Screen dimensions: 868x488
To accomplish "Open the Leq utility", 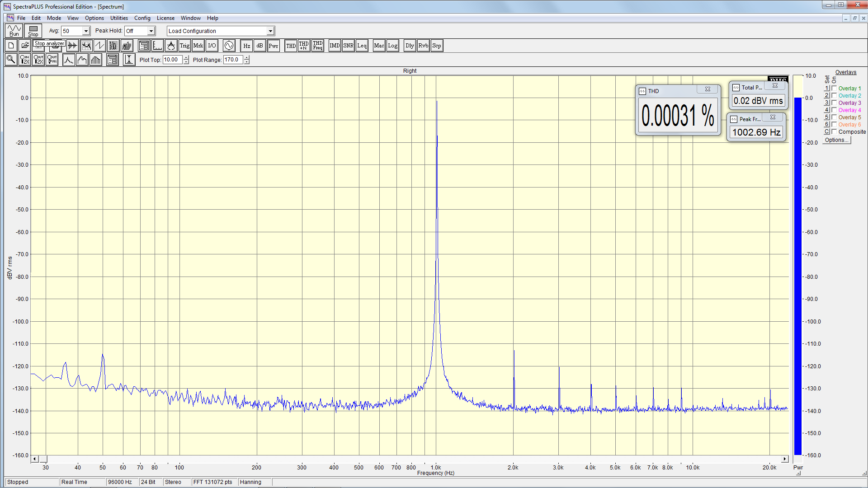I will coord(362,46).
